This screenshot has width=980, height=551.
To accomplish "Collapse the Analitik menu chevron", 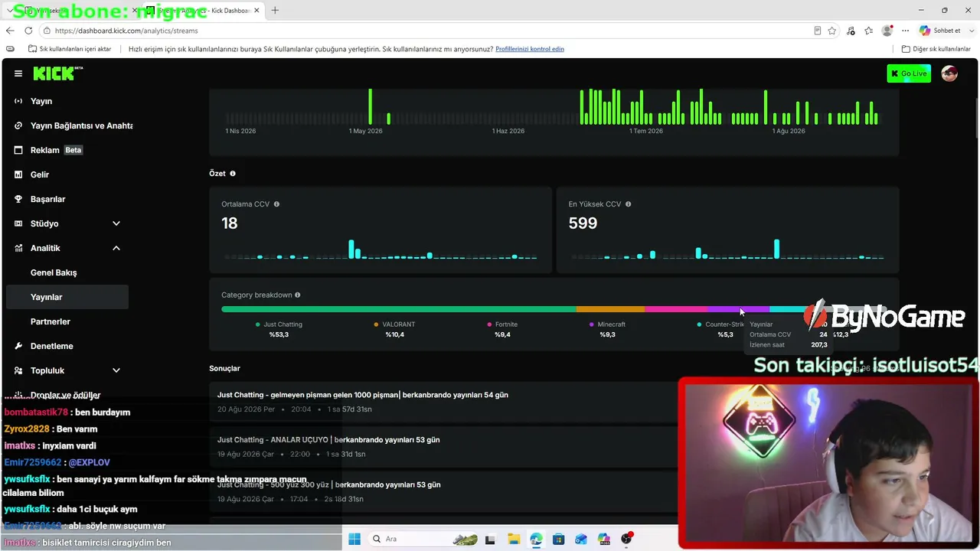I will [x=116, y=248].
